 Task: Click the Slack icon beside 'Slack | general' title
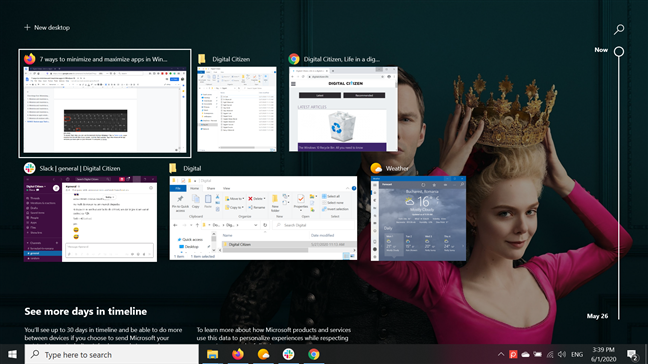tap(30, 168)
